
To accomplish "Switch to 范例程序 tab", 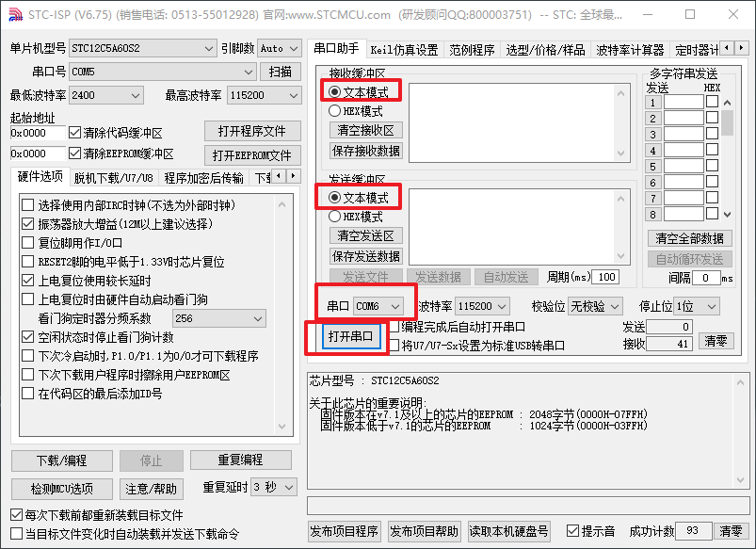I will pyautogui.click(x=472, y=50).
